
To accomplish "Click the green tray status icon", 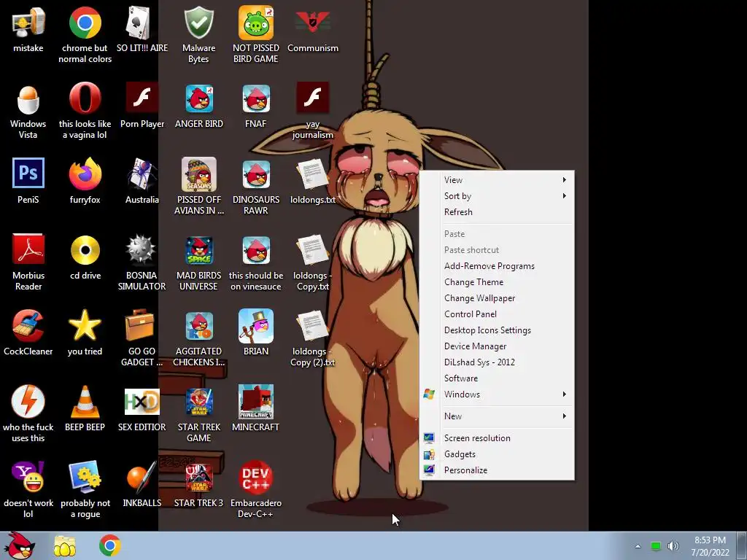I will click(656, 546).
